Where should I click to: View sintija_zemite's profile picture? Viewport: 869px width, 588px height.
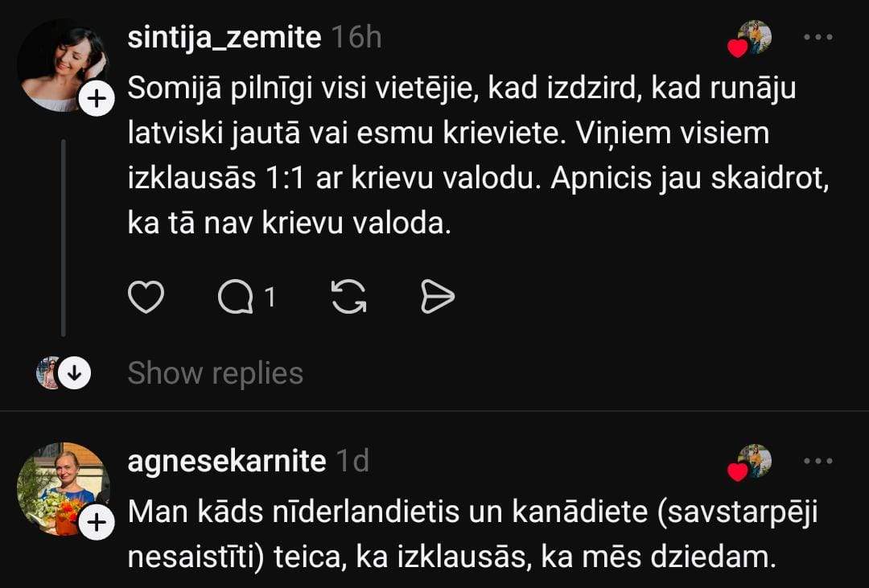[62, 64]
